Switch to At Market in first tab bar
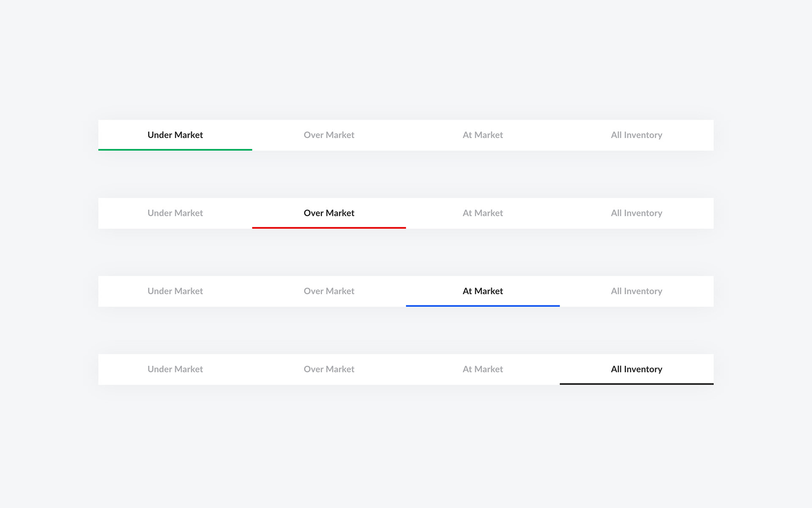812x508 pixels. click(483, 135)
